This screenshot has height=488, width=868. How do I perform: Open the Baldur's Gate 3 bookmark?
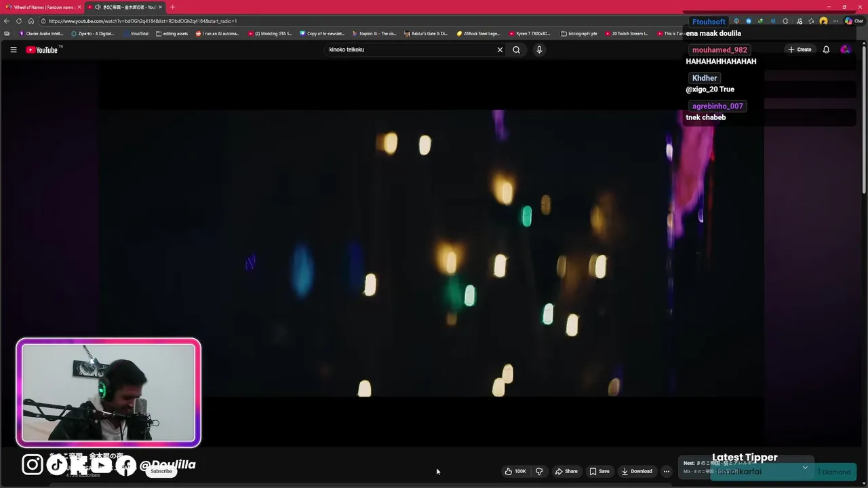pos(426,33)
